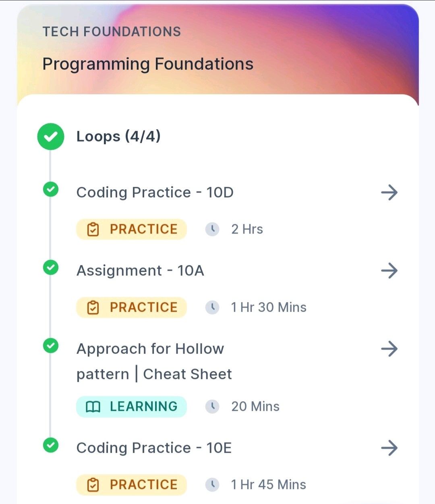Open the Coding Practice - 10E lesson title
Screen dimensions: 435x504
click(x=154, y=448)
